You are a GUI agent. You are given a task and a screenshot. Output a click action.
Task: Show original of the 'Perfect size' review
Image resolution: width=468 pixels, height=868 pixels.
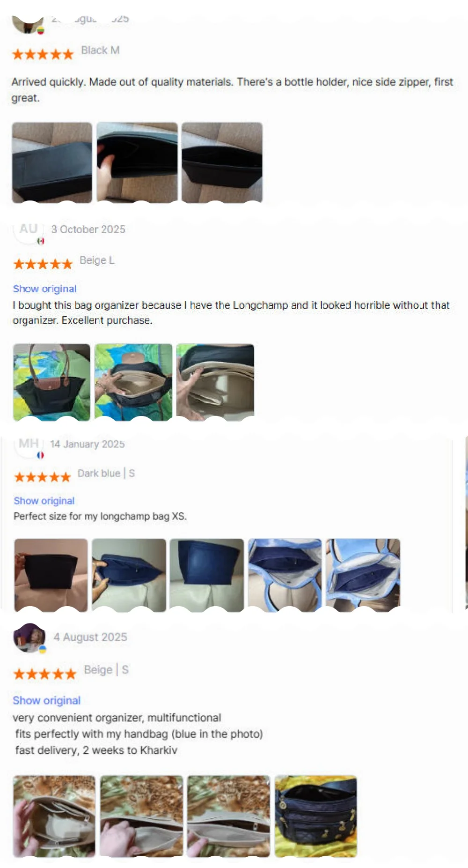pyautogui.click(x=44, y=501)
